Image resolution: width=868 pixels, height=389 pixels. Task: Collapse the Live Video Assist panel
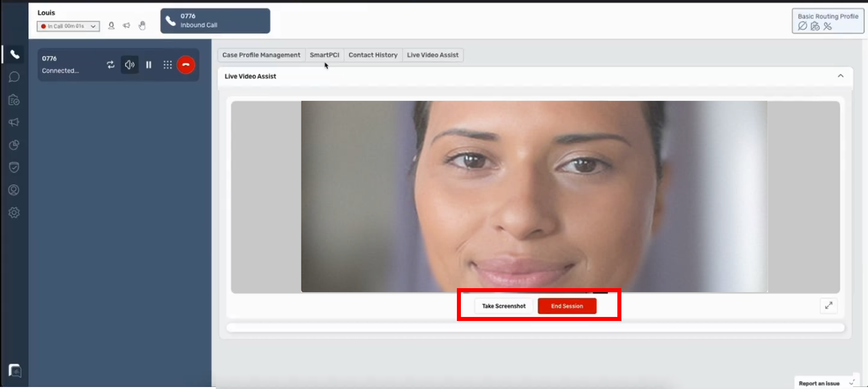tap(840, 76)
